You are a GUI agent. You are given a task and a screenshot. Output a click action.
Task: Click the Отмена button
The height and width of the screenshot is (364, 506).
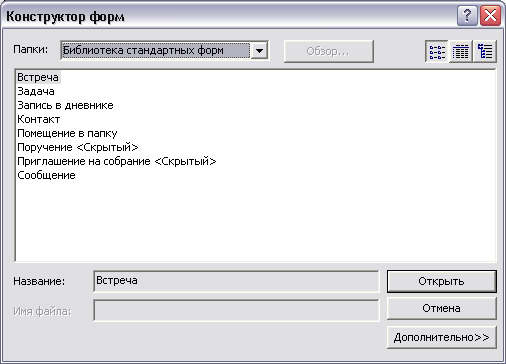pos(441,309)
